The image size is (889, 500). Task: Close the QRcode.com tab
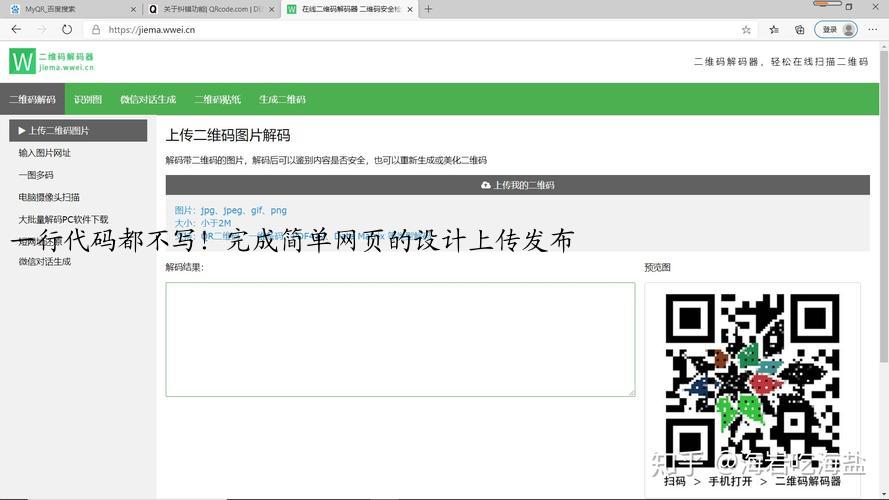coord(272,10)
